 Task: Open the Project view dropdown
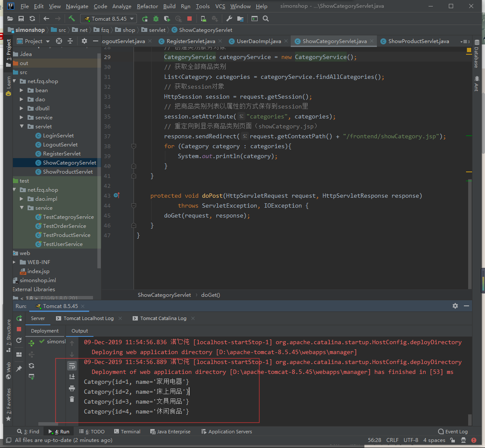coord(34,41)
